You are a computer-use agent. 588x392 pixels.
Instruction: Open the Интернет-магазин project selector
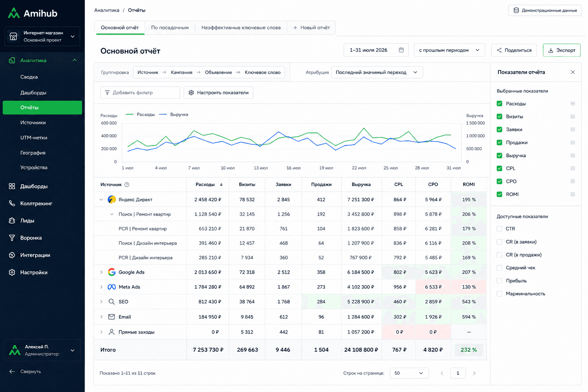tap(42, 36)
